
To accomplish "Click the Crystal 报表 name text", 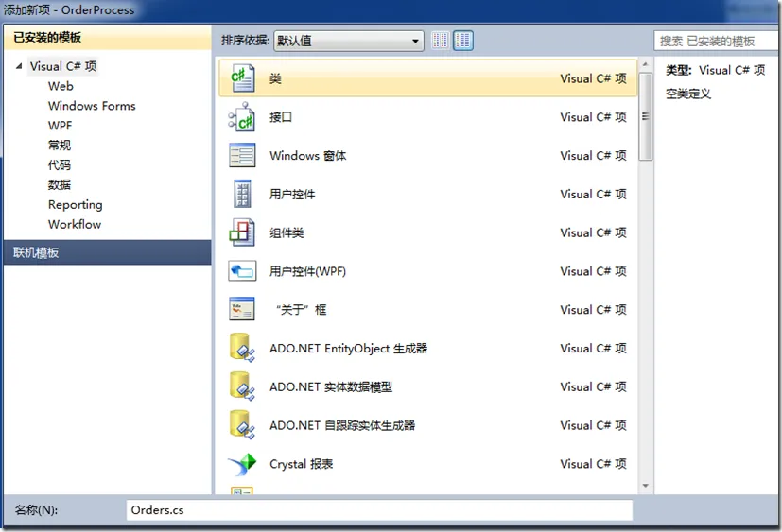I will [x=302, y=464].
